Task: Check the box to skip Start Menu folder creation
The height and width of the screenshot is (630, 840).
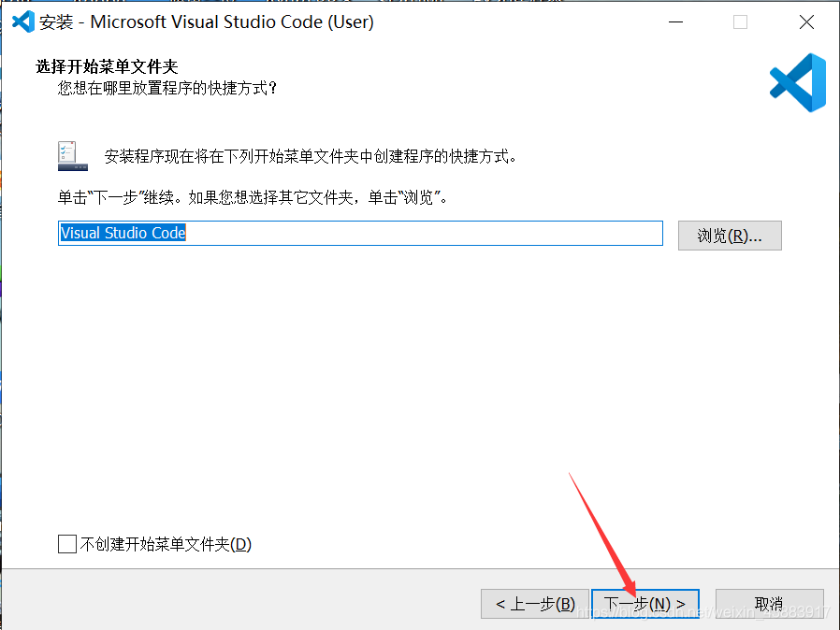Action: pos(67,543)
